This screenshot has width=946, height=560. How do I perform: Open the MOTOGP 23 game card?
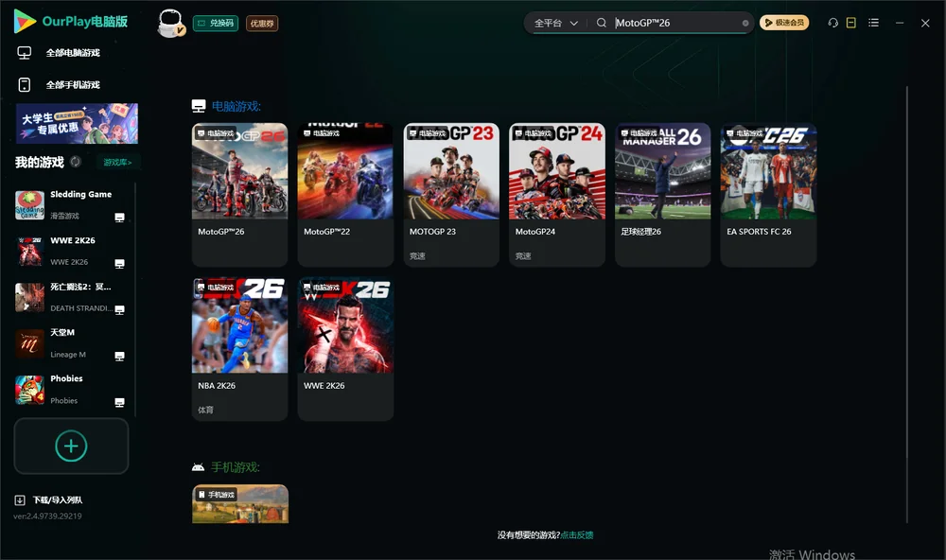coord(451,194)
